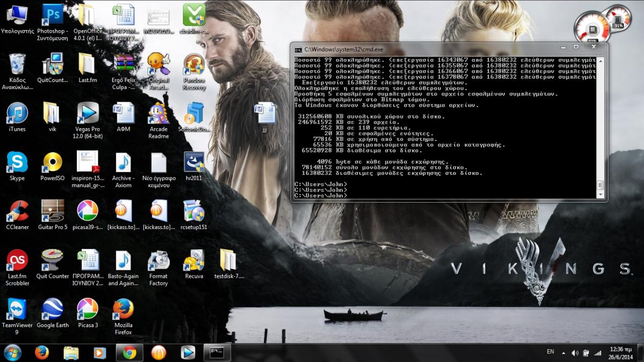
Task: Open the Υπολογιστής computer desktop icon
Action: coord(17,15)
